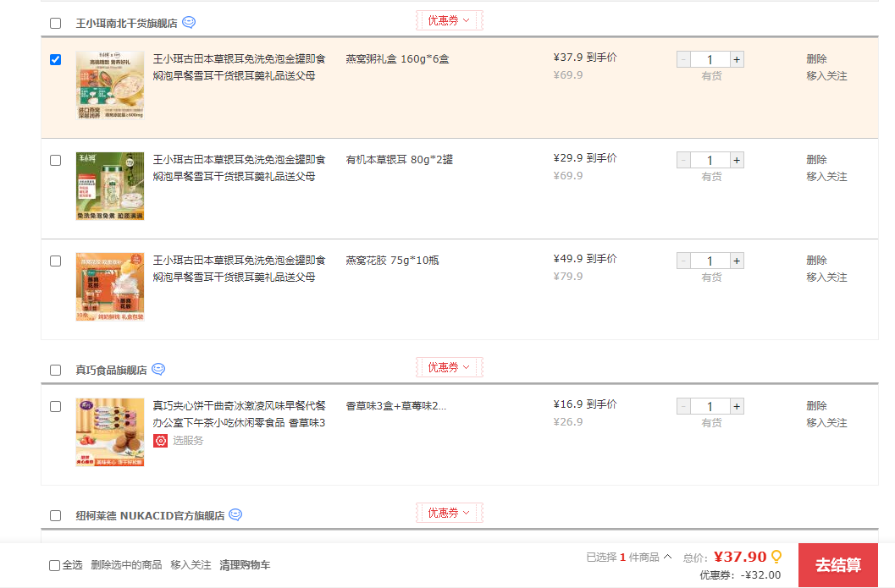Select the 燕窝花胶 75g*10瓶 item checkbox
This screenshot has height=588, width=895.
(x=56, y=261)
